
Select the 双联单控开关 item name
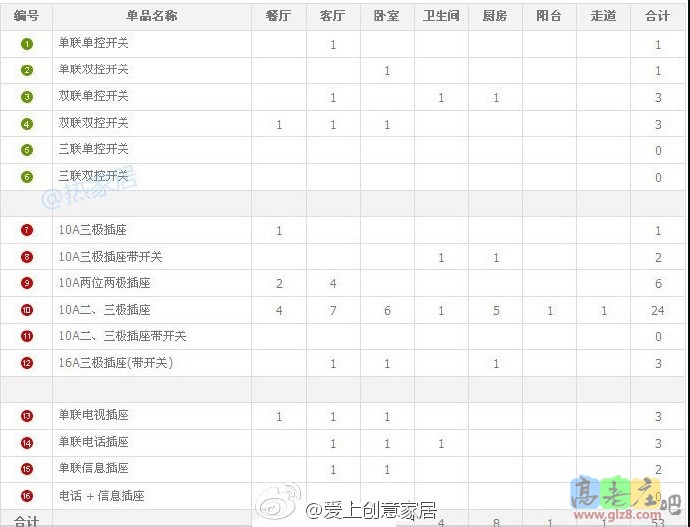pyautogui.click(x=93, y=96)
